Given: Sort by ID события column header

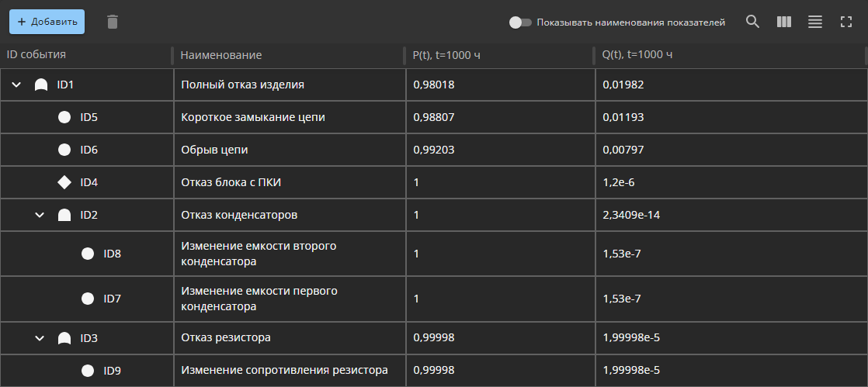Looking at the screenshot, I should click(36, 54).
